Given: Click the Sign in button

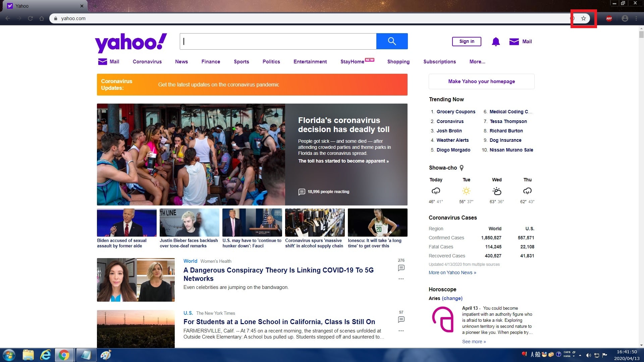Looking at the screenshot, I should coord(467,42).
